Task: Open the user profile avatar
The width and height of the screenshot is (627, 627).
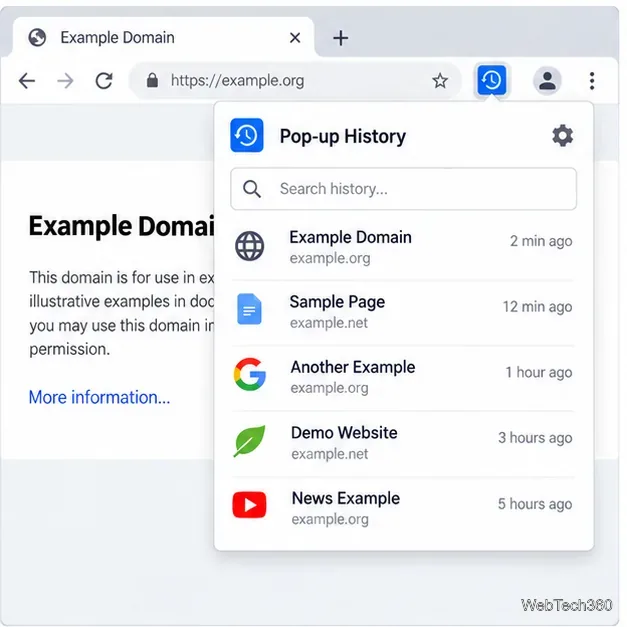Action: 547,80
